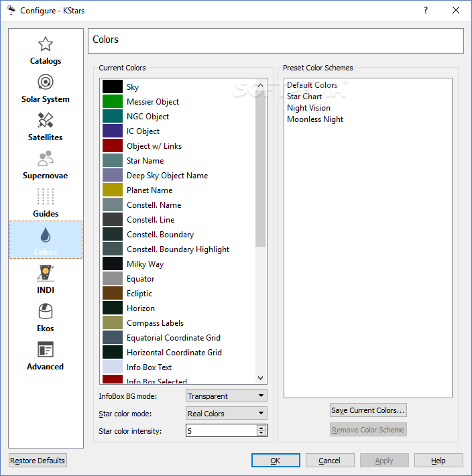Image resolution: width=472 pixels, height=476 pixels.
Task: Select the Default Colors scheme
Action: coord(312,85)
